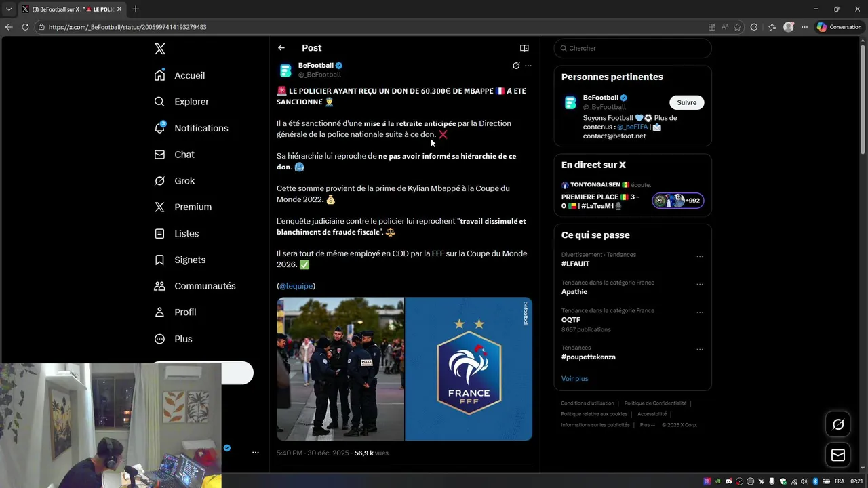Open reader view icon beside Post
The height and width of the screenshot is (488, 868).
[524, 48]
